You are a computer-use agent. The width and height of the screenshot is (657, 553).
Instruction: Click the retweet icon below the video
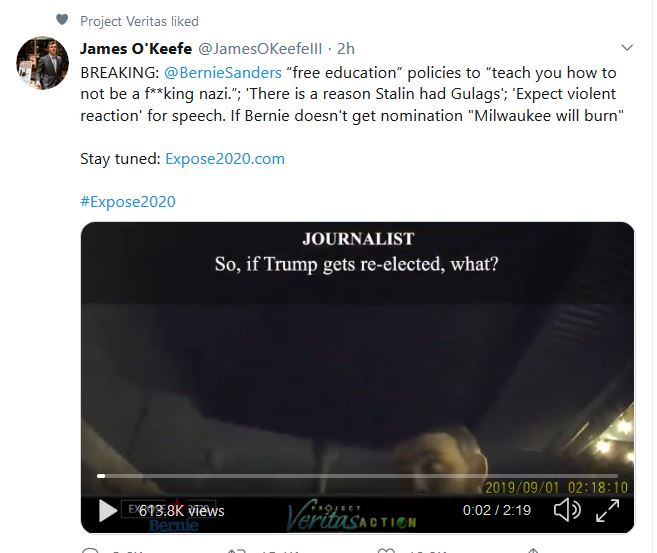coord(237,549)
